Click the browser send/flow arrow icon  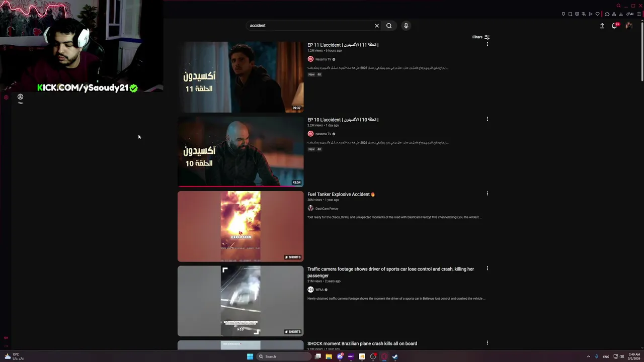click(x=591, y=14)
